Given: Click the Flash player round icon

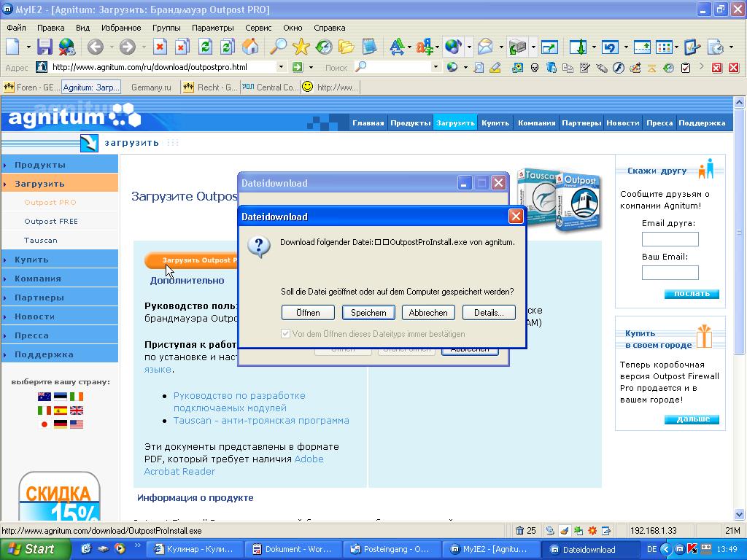Looking at the screenshot, I should coord(619,68).
